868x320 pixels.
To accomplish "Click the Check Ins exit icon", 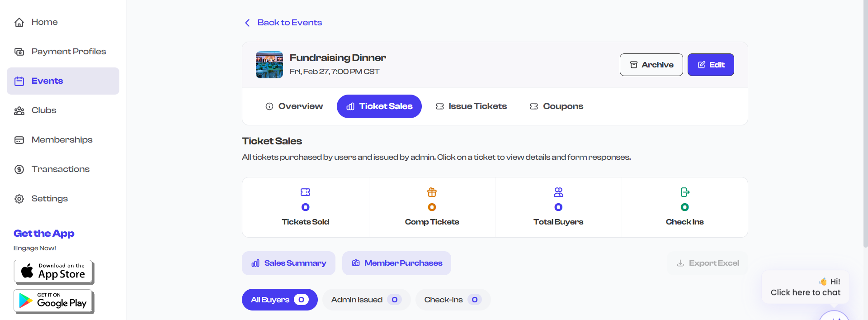I will coord(685,192).
